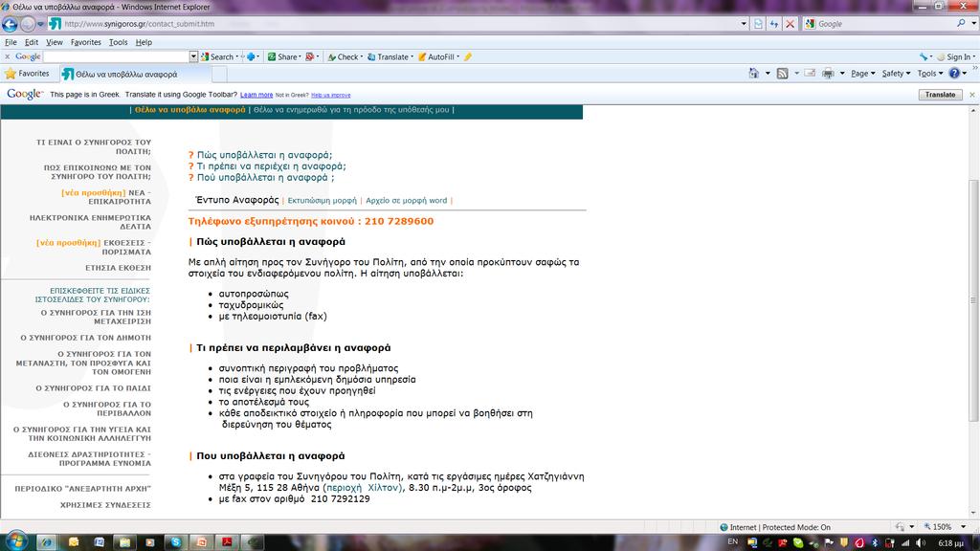The image size is (980, 551).
Task: Click the Read mail icon
Action: 810,73
